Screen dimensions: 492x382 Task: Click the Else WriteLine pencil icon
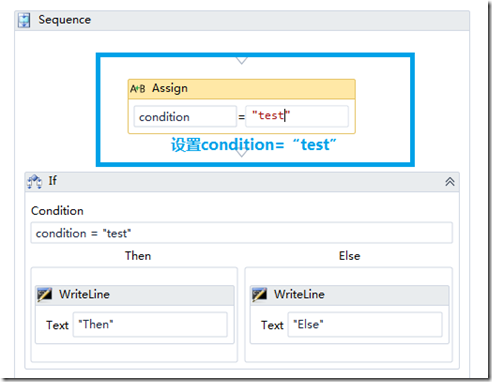(x=260, y=294)
